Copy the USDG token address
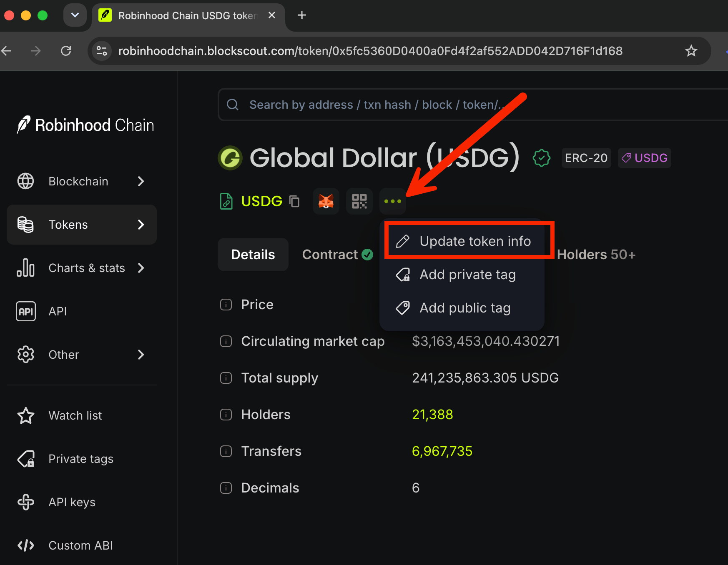Image resolution: width=728 pixels, height=565 pixels. pos(295,201)
